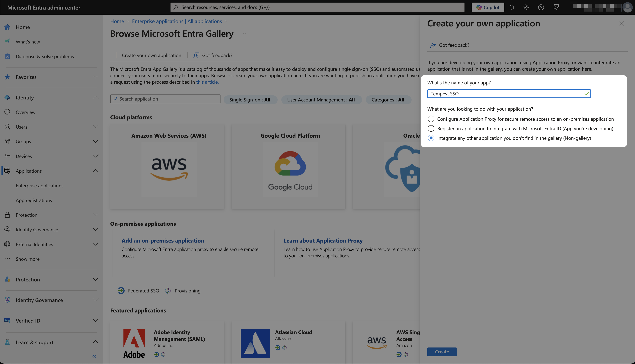Click the notifications bell icon
Image resolution: width=635 pixels, height=364 pixels.
coord(512,7)
